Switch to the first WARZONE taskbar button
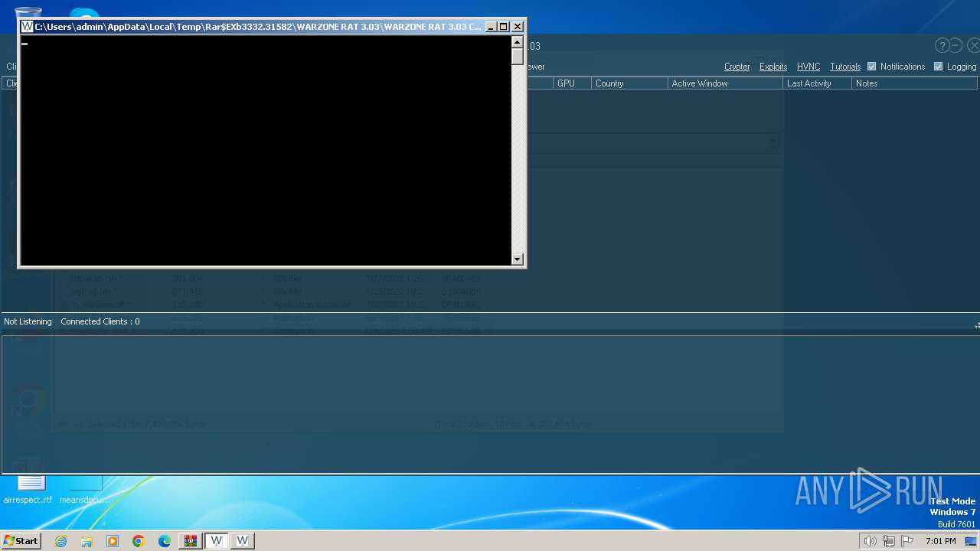 [217, 541]
